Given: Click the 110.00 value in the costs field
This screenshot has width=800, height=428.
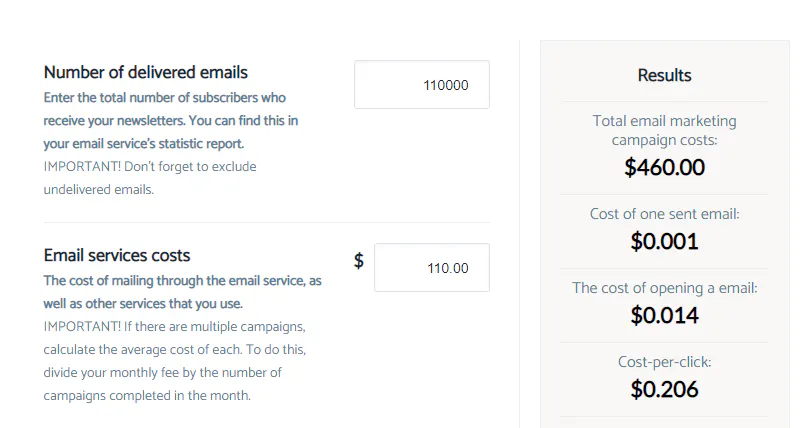Looking at the screenshot, I should click(x=447, y=268).
